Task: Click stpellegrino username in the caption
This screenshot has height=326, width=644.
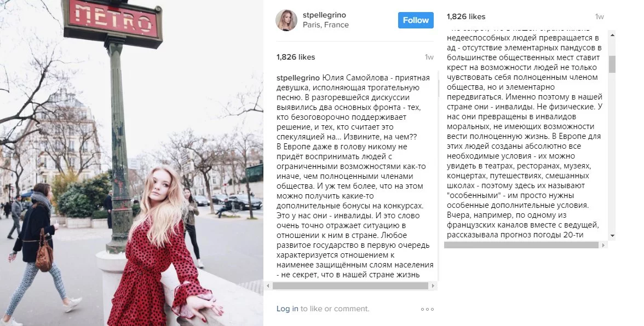Action: coord(298,78)
